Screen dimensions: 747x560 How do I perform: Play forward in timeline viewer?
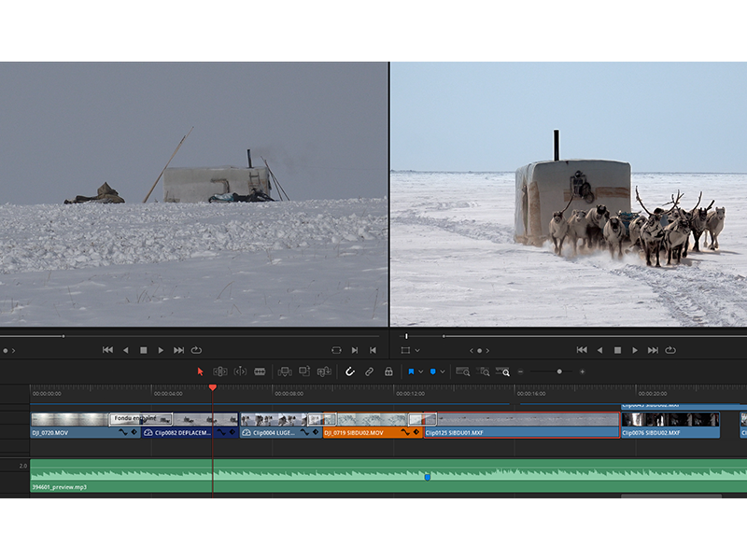[x=635, y=350]
